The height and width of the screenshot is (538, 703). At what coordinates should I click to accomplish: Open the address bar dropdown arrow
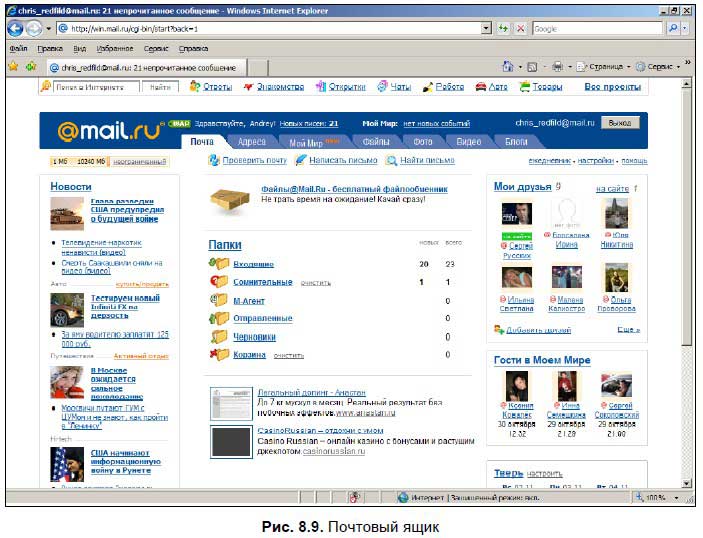(486, 29)
